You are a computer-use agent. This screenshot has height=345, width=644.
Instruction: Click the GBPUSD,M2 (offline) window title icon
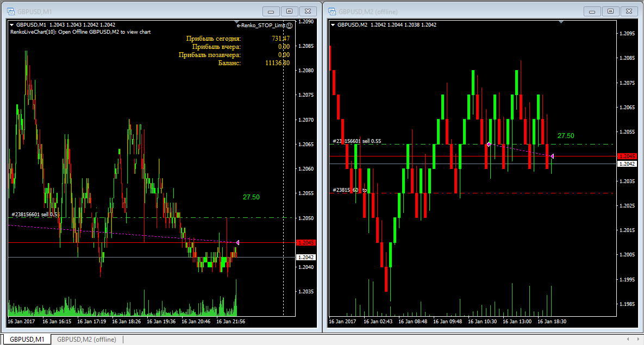point(332,11)
